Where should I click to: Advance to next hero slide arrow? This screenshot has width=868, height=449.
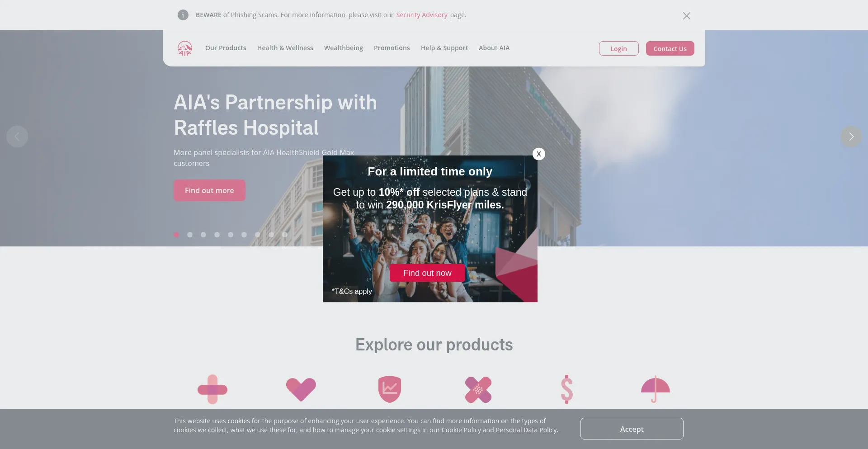click(851, 137)
